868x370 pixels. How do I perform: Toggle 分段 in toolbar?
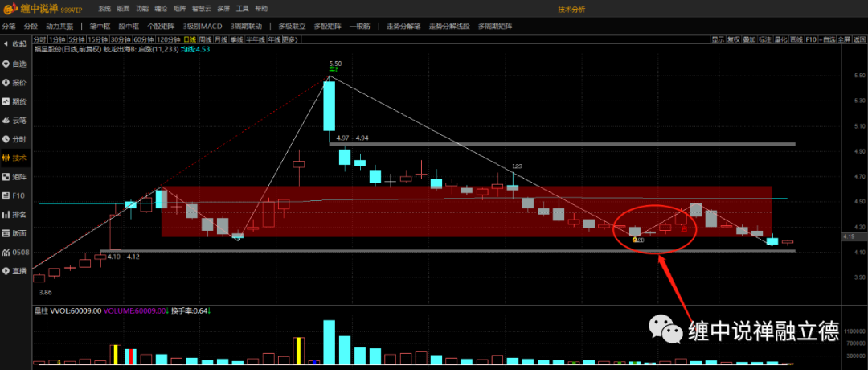point(31,26)
